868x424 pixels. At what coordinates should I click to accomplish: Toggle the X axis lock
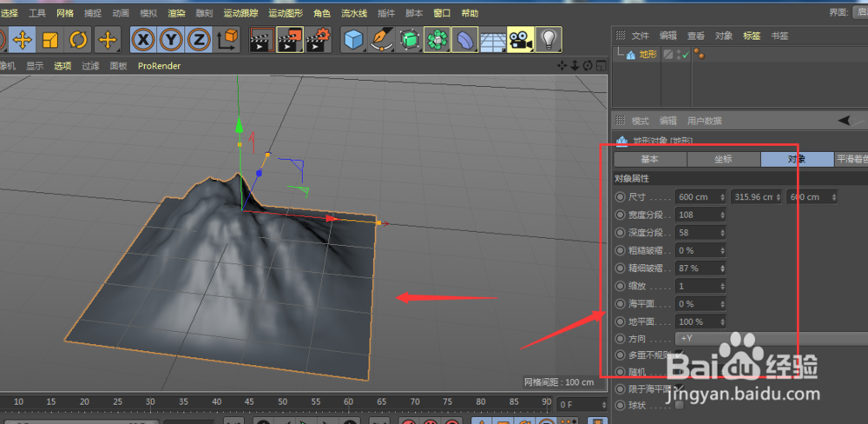144,40
